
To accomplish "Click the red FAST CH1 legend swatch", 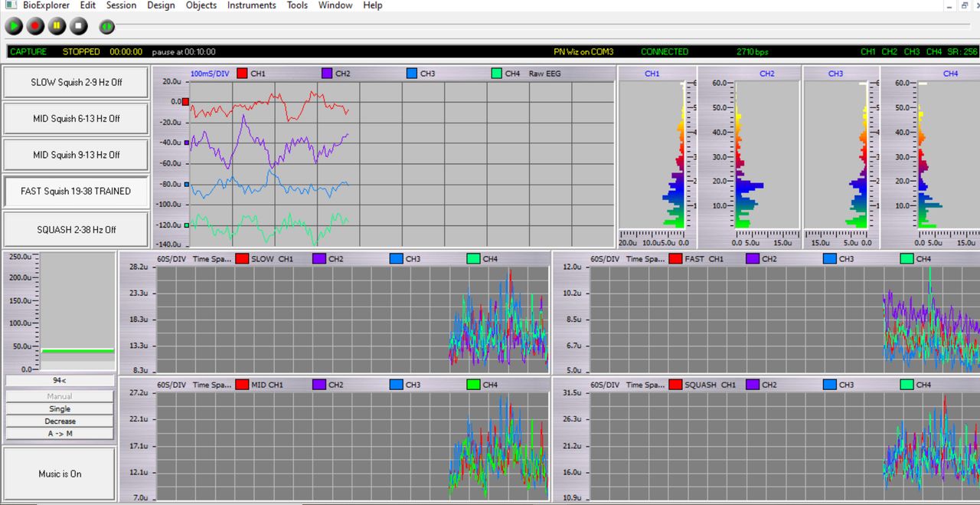I will coord(675,259).
